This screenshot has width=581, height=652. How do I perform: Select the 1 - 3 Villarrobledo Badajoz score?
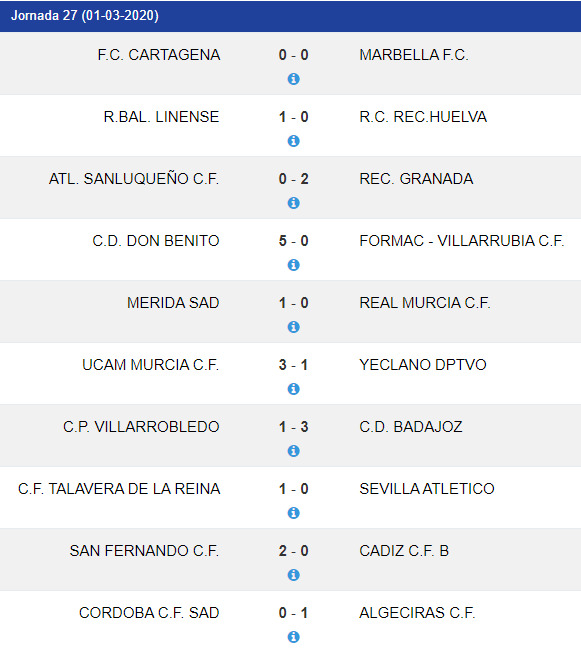[294, 427]
